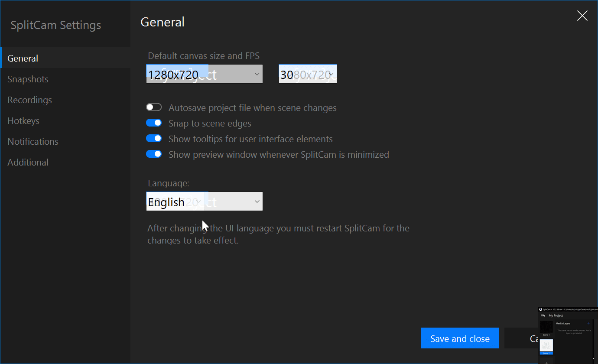Select the Scene 1 thumbnail in preview
This screenshot has height=364, width=598.
point(546,327)
